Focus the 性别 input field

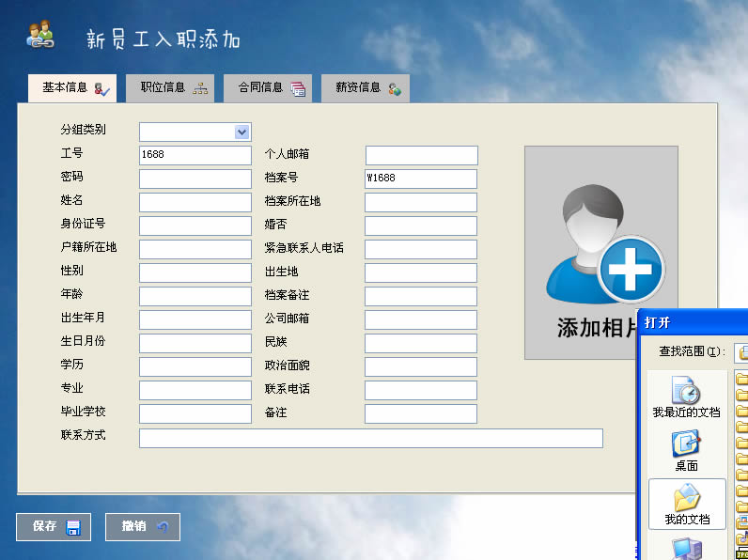195,272
